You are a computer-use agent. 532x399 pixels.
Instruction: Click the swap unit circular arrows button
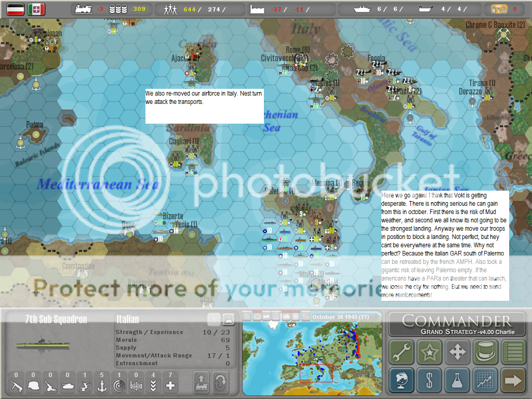click(221, 383)
